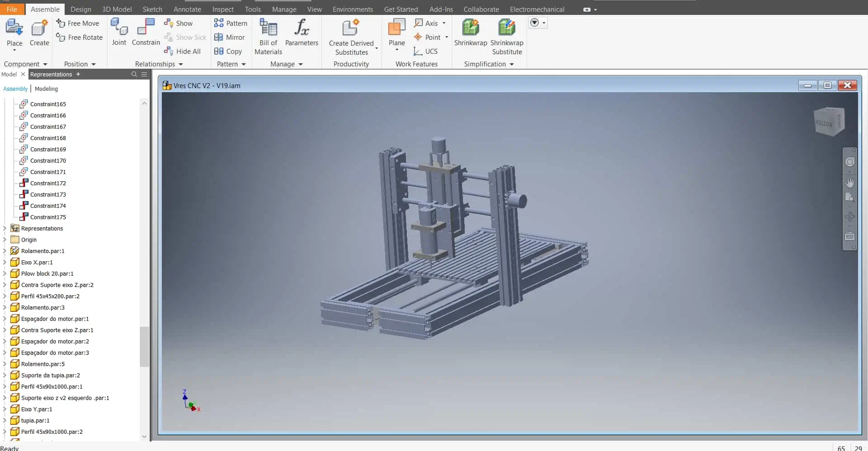Select the Pan tool on navigation bar
The height and width of the screenshot is (451, 868).
tap(850, 183)
